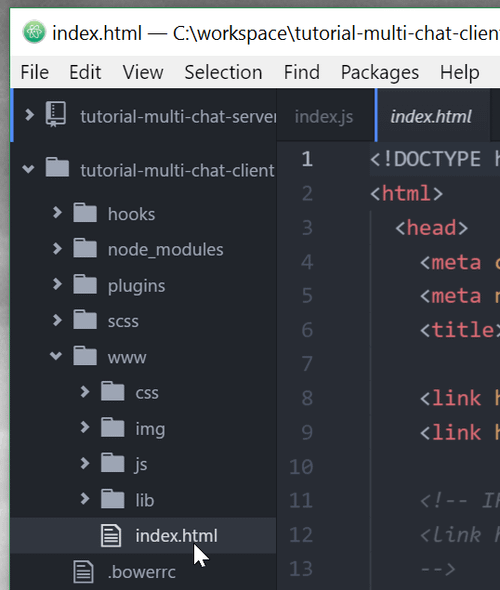500x590 pixels.
Task: Click the node_modules folder icon
Action: coord(85,248)
